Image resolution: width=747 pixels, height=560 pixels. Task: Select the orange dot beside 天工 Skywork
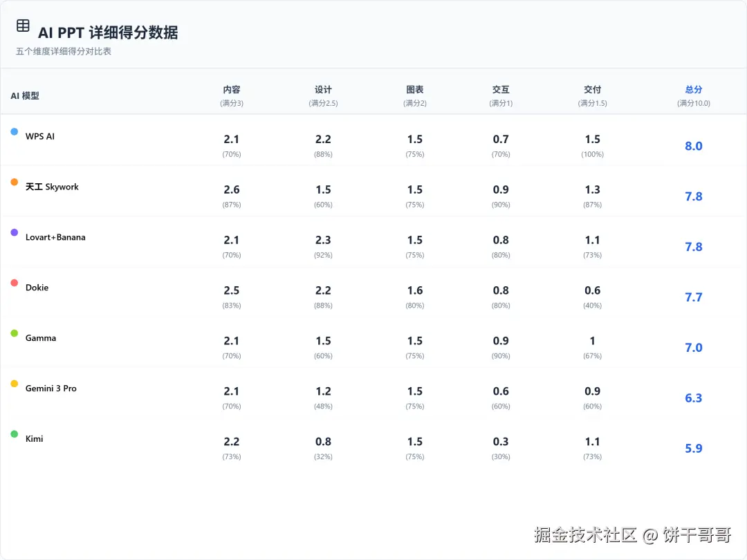pyautogui.click(x=15, y=182)
